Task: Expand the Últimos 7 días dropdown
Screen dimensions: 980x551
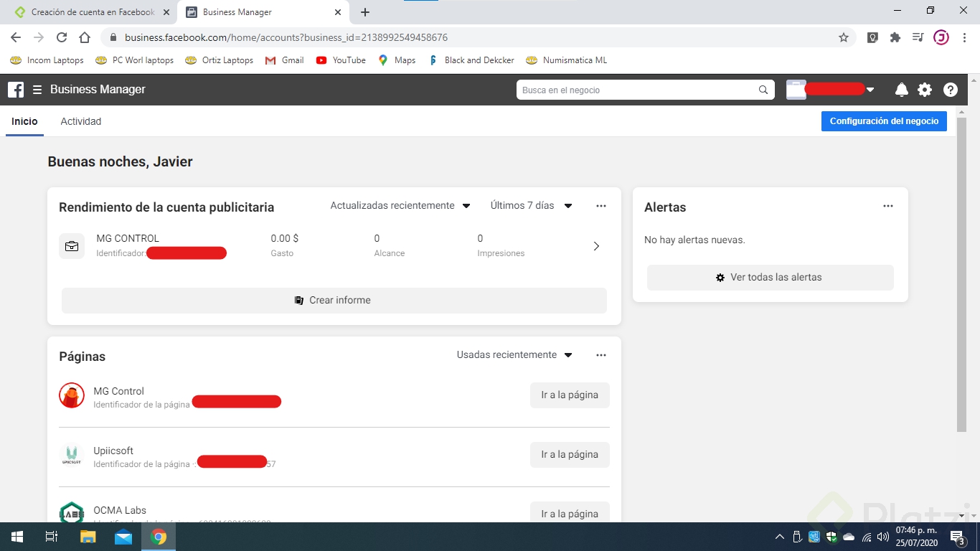Action: point(532,206)
